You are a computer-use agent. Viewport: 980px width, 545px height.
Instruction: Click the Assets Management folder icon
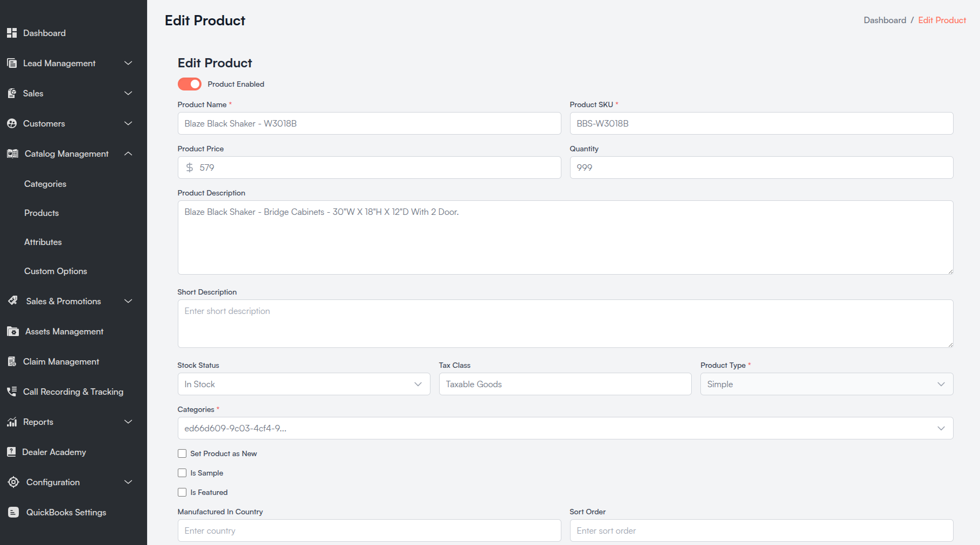[x=13, y=331]
